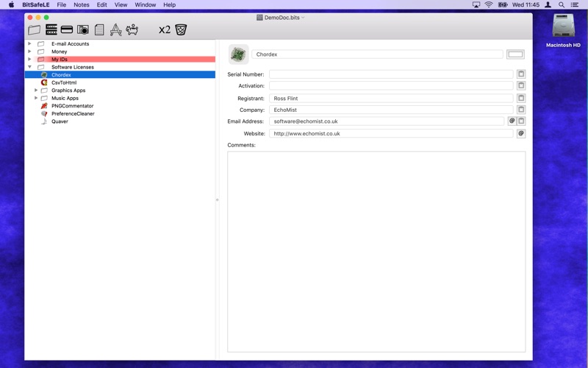
Task: Select the Money folder row
Action: tap(120, 52)
